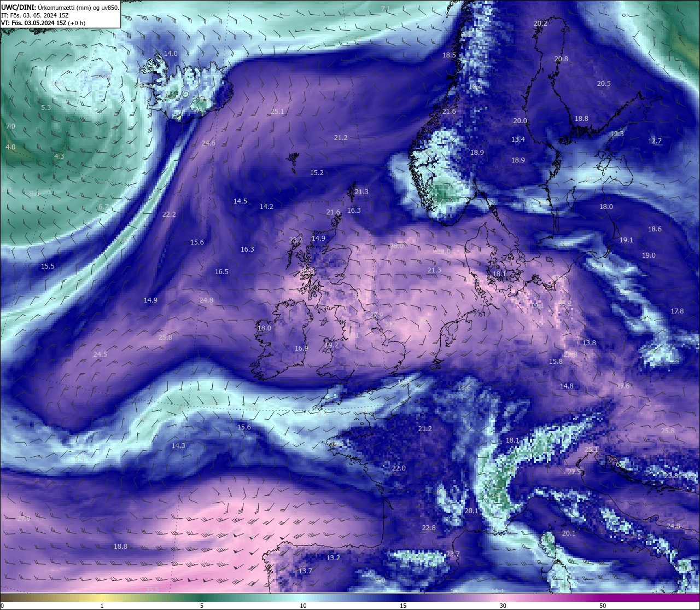This screenshot has width=700, height=610.
Task: Click the 20.5 value label
Action: [x=604, y=84]
